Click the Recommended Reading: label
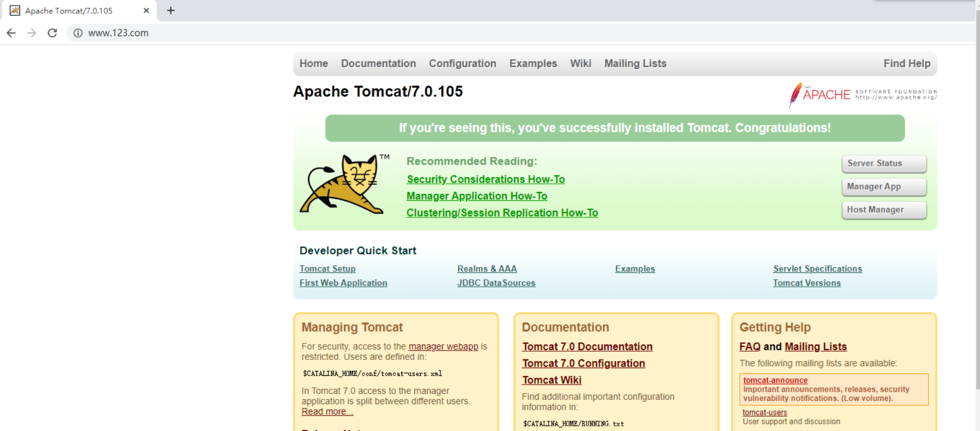980x431 pixels. coord(471,161)
